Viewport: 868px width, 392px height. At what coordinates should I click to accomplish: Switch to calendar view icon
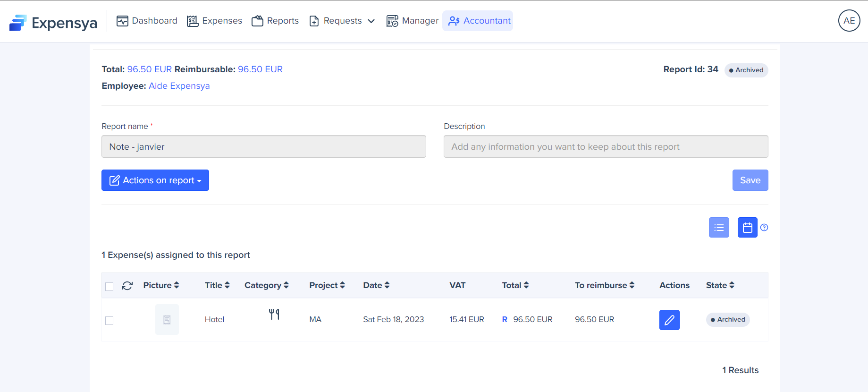(747, 228)
